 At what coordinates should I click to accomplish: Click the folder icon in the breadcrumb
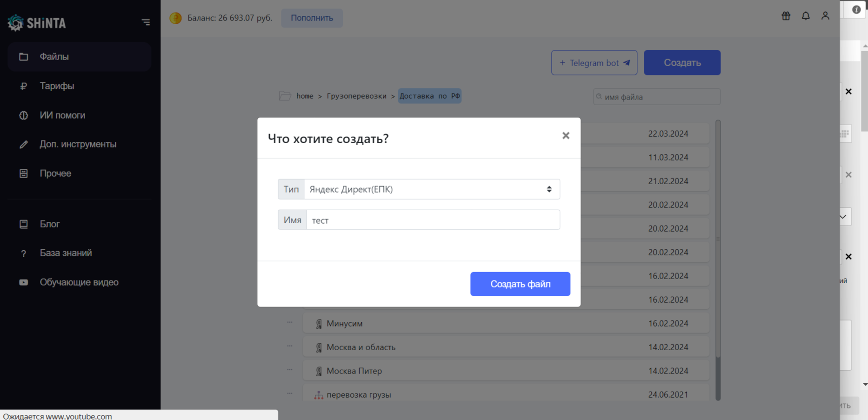(x=285, y=96)
